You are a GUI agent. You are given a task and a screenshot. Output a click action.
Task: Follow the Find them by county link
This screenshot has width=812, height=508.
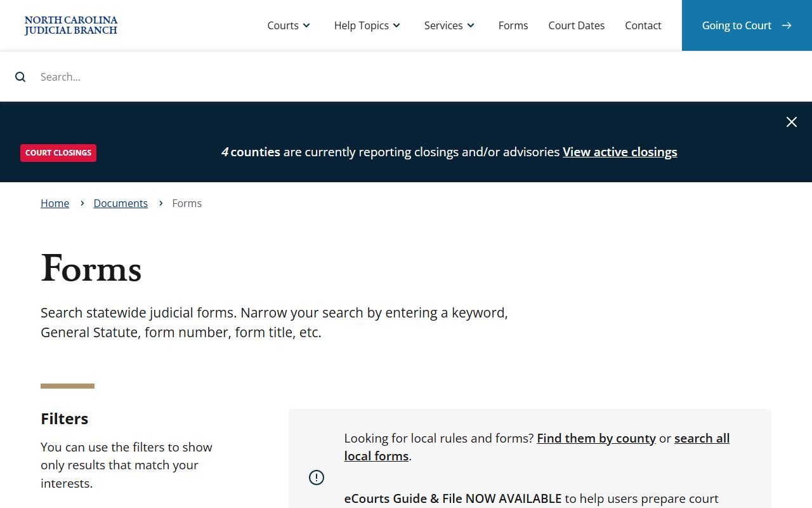point(596,438)
